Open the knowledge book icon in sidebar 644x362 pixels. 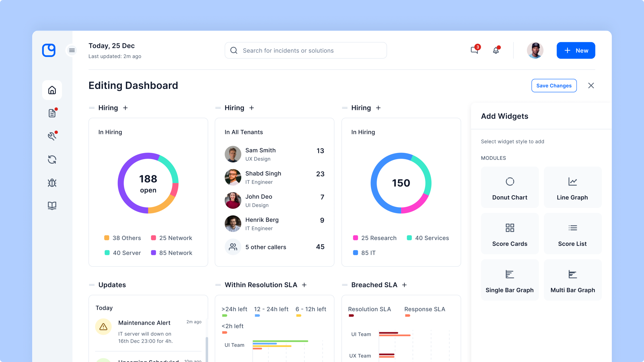[x=52, y=206]
